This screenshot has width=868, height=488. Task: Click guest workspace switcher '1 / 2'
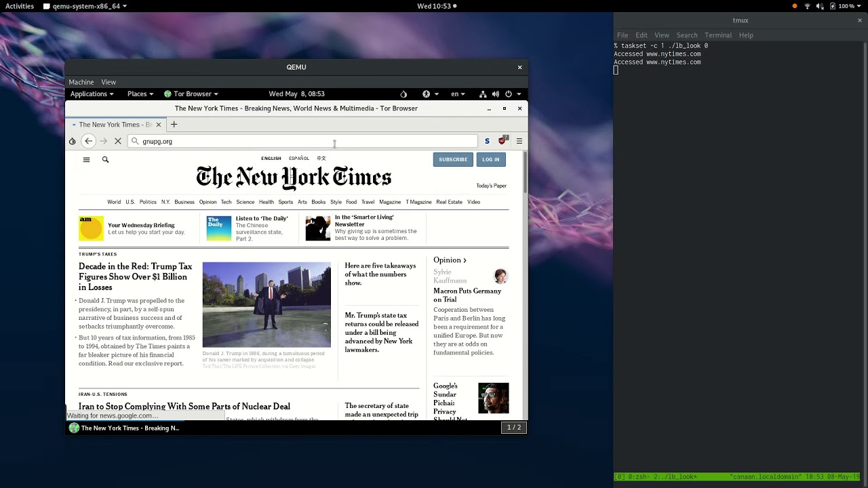click(514, 427)
